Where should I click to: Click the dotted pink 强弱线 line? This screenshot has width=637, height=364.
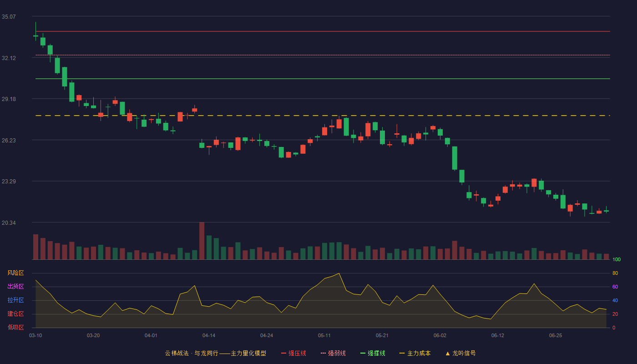(x=323, y=55)
